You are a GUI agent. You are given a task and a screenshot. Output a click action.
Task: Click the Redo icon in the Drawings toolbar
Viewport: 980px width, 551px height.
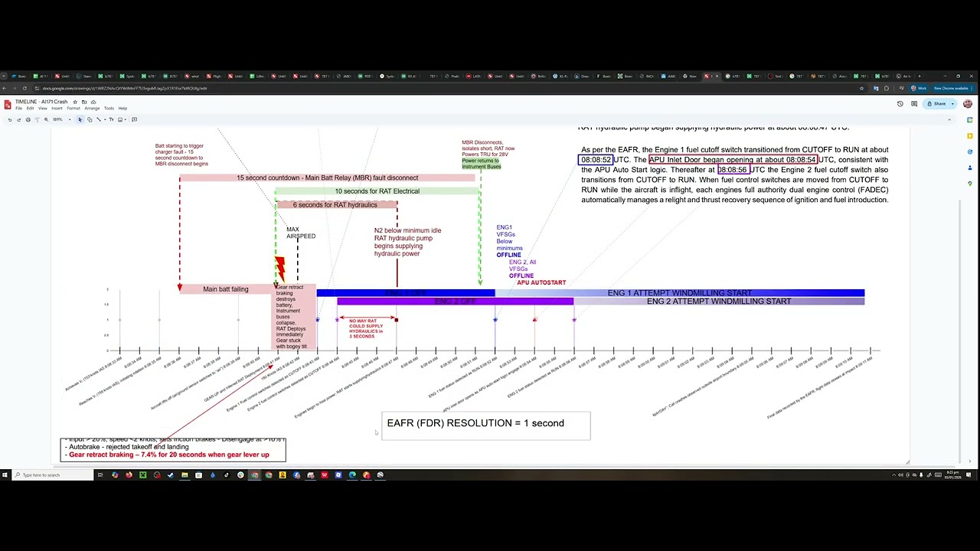pos(19,119)
